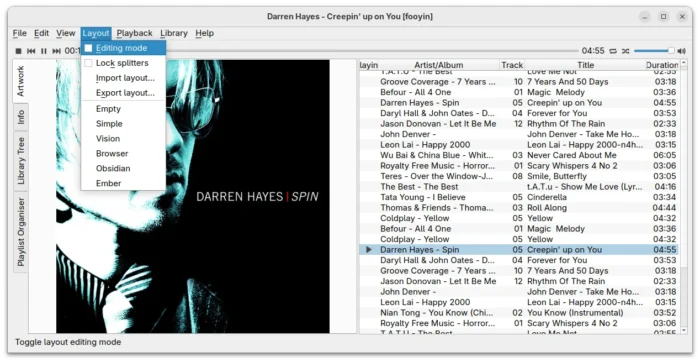The height and width of the screenshot is (362, 700).
Task: Switch to the Artwork side tab
Action: pos(21,81)
